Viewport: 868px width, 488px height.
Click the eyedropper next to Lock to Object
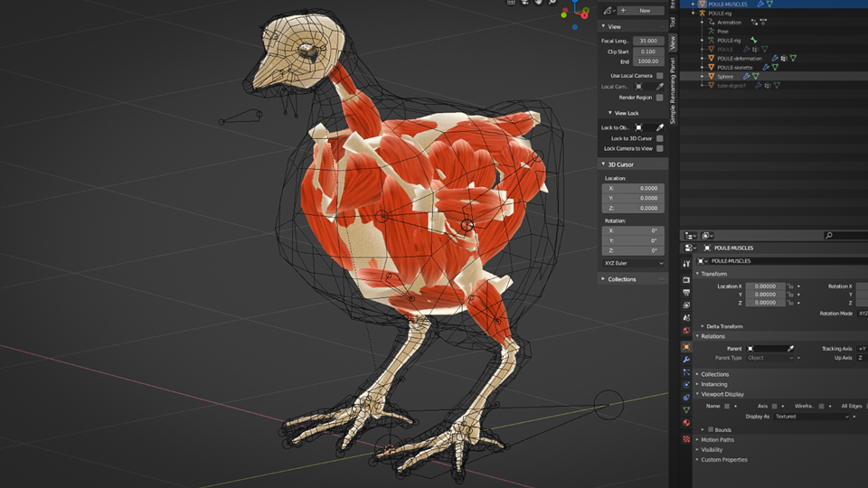[660, 127]
